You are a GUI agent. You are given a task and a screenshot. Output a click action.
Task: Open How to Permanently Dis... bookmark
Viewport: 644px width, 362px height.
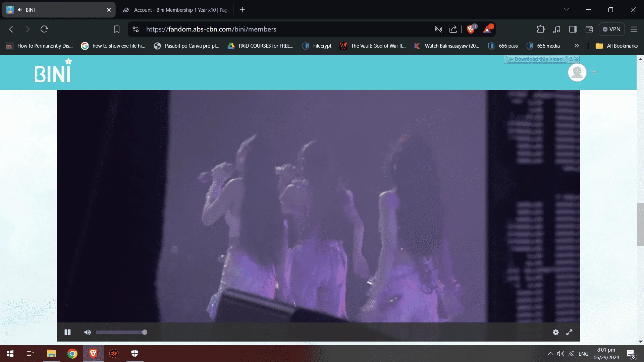(40, 46)
